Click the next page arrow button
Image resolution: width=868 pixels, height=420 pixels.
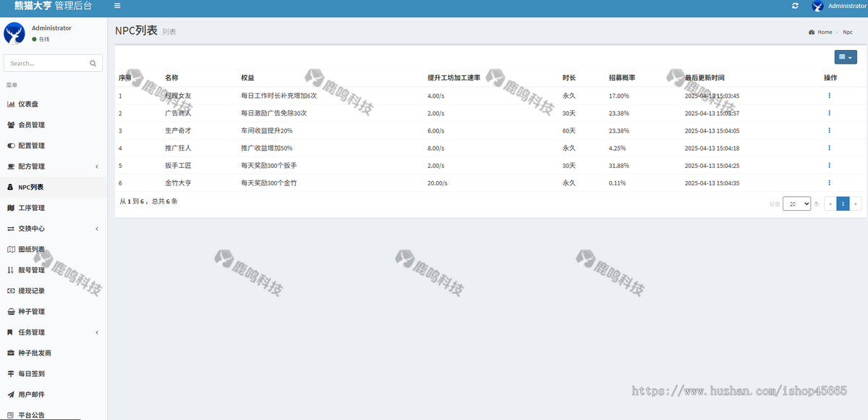(x=856, y=204)
